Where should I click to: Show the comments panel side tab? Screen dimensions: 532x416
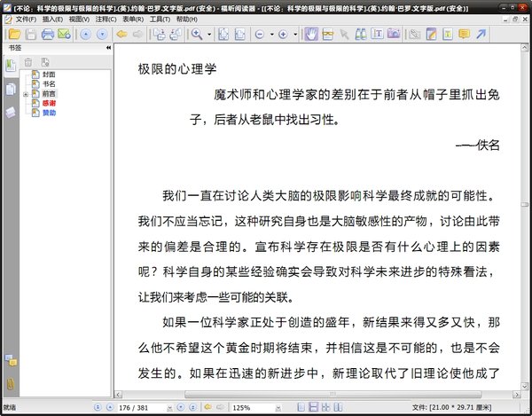(11, 360)
